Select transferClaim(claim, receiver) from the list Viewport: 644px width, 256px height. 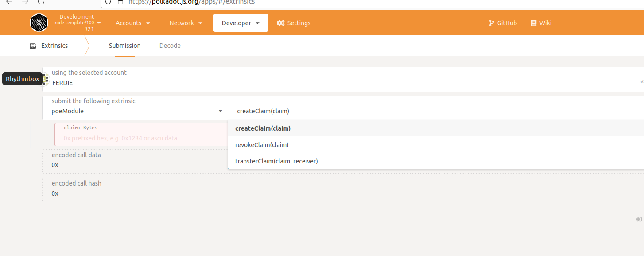click(x=436, y=161)
